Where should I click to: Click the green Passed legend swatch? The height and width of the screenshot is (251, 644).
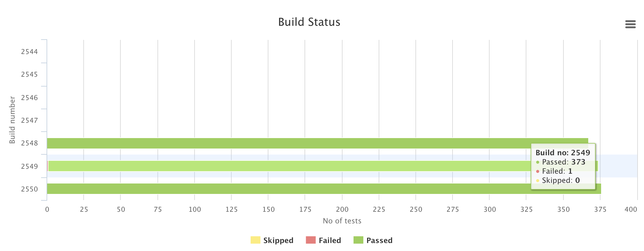[359, 240]
